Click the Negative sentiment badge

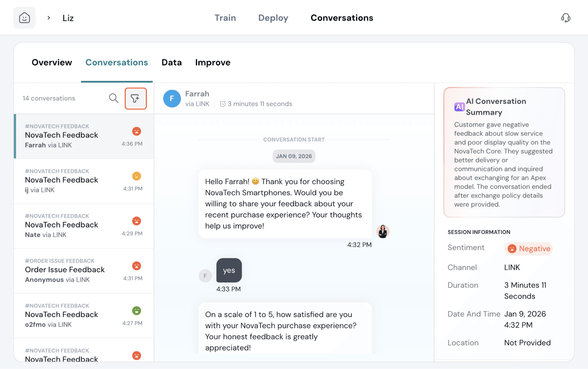[528, 249]
